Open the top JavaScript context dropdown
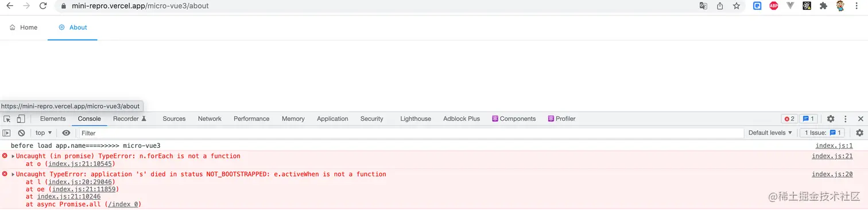This screenshot has width=868, height=210. tap(44, 133)
